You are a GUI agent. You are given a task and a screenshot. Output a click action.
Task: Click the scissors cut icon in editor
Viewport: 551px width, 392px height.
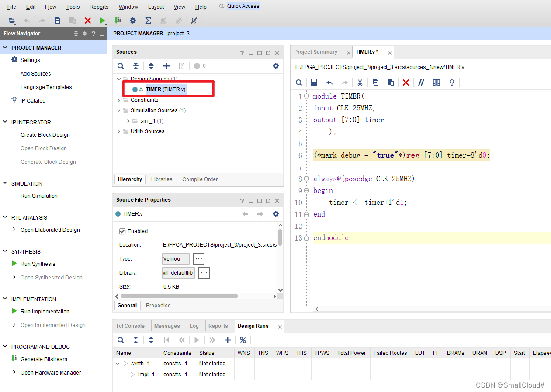click(360, 83)
